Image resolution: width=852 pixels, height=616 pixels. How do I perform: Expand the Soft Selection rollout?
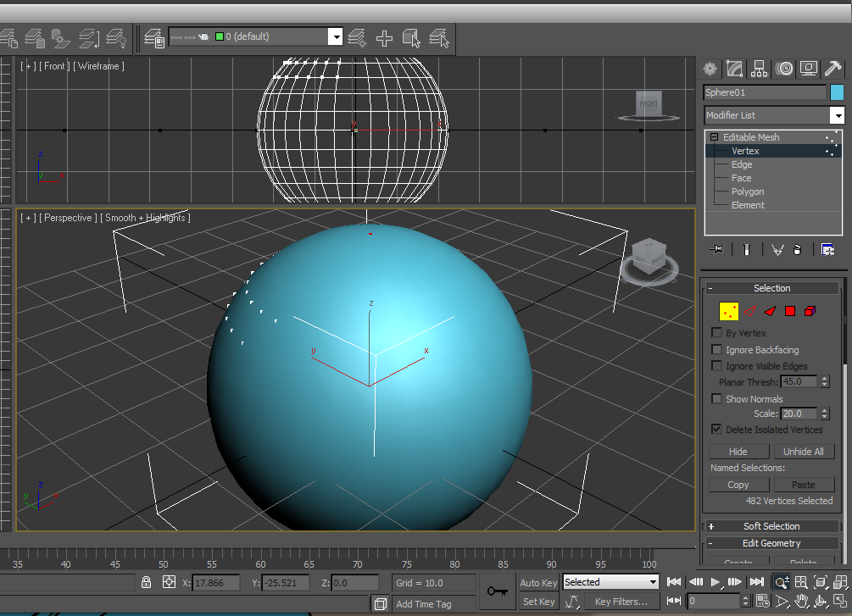pos(771,526)
